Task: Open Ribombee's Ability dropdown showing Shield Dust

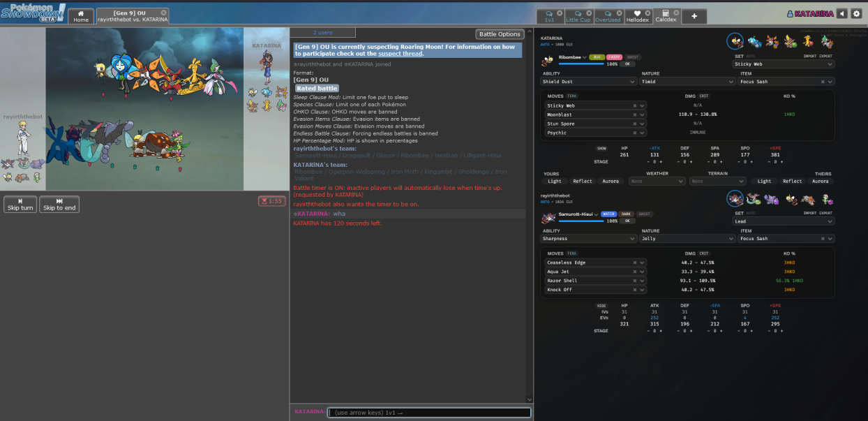Action: coord(589,82)
